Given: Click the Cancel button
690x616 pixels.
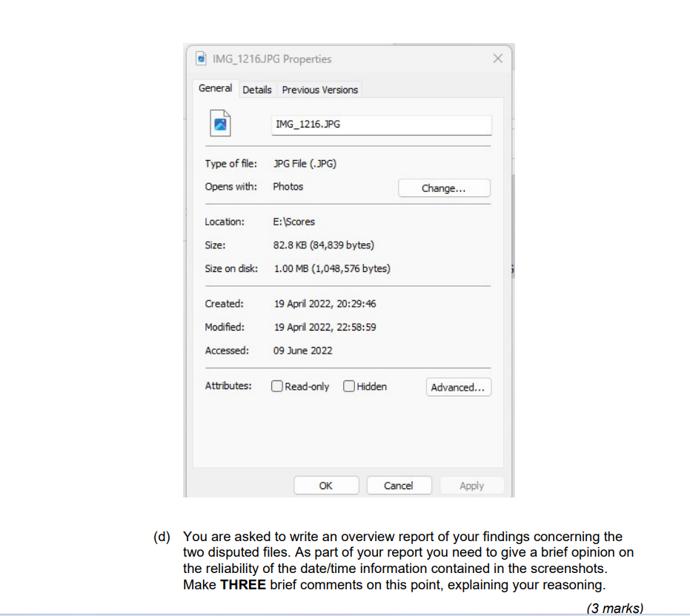Looking at the screenshot, I should click(399, 486).
